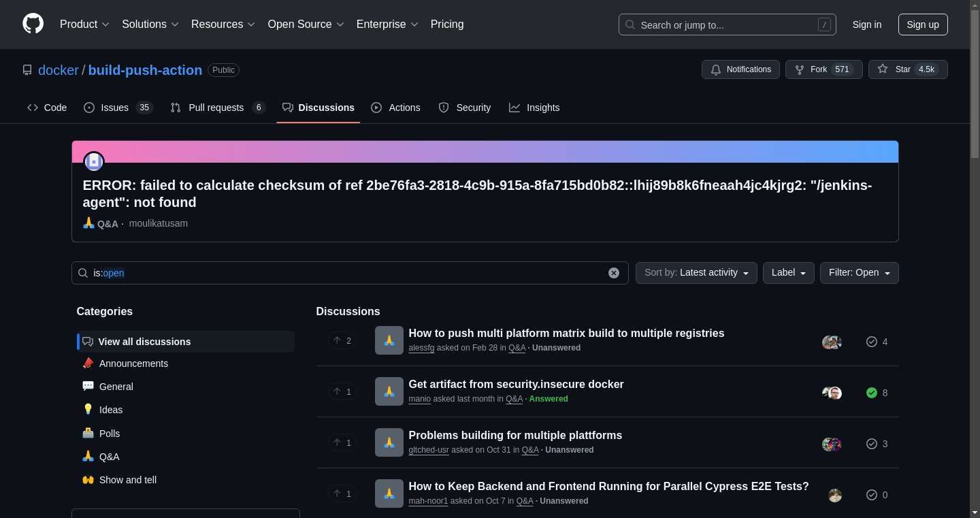This screenshot has height=518, width=980.
Task: Open Problems building for multiple plattforms discussion
Action: (515, 436)
